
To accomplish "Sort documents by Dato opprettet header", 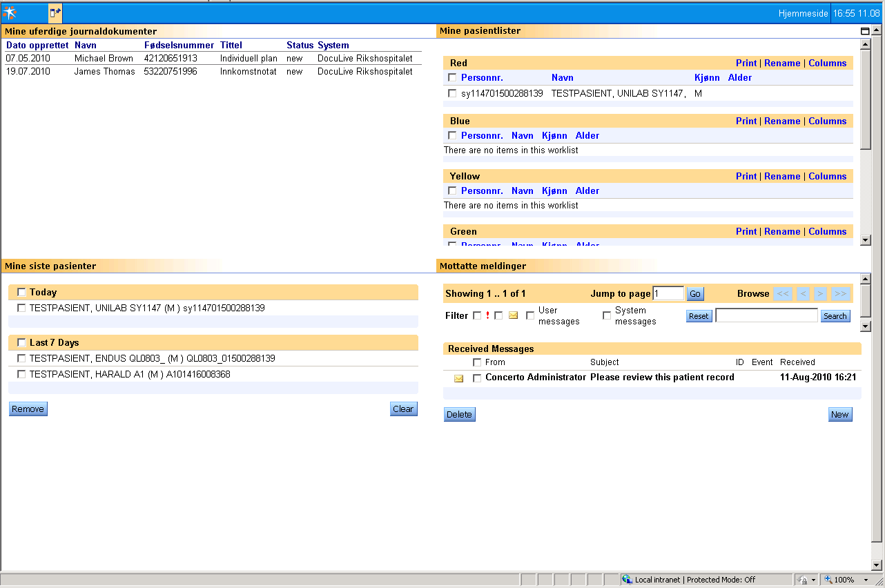I will (x=37, y=45).
